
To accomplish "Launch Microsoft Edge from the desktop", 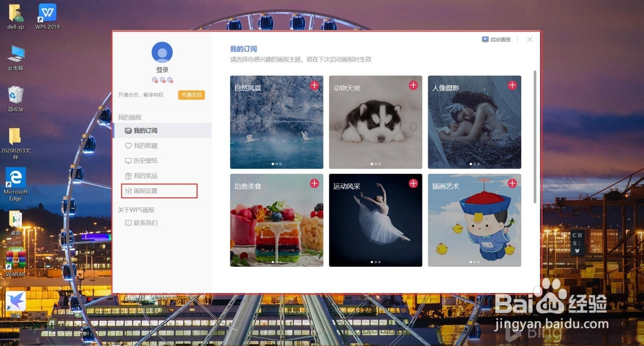I will point(15,184).
